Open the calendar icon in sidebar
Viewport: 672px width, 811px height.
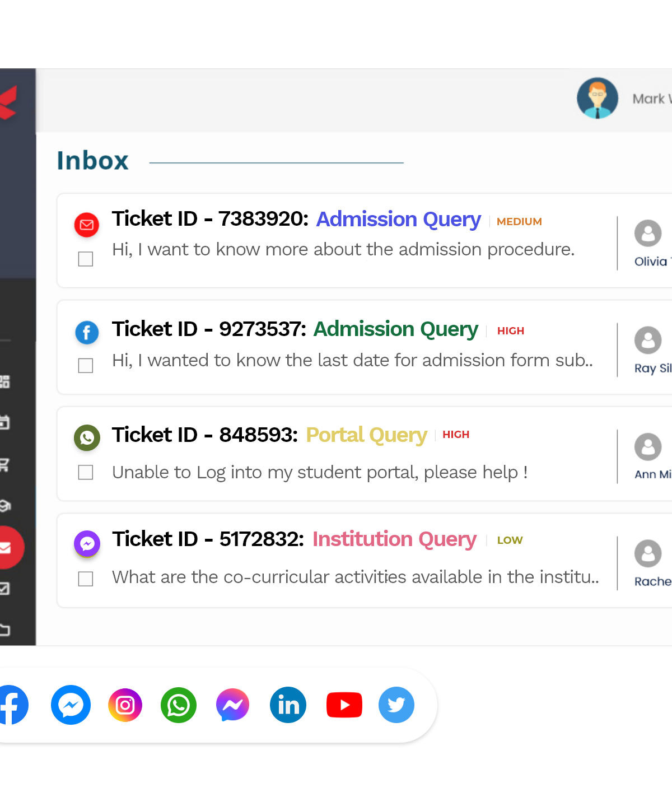[x=4, y=422]
